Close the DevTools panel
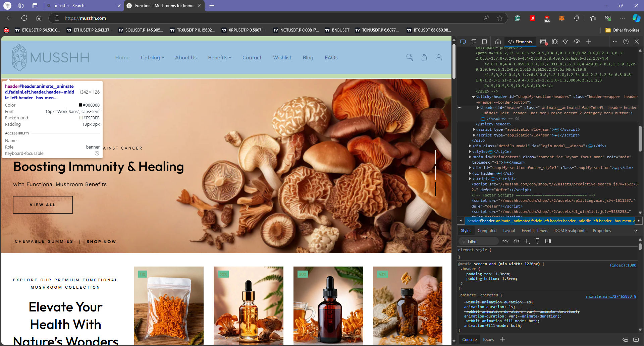 click(637, 42)
